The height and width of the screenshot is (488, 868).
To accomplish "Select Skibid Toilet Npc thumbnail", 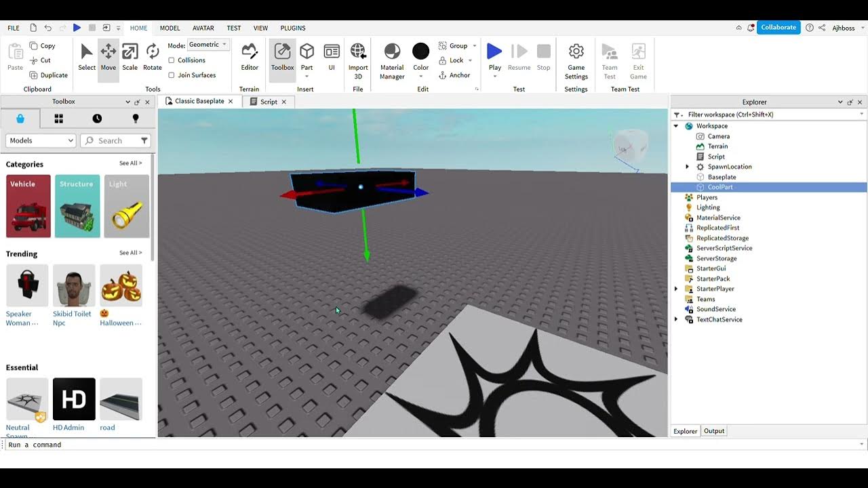I will pyautogui.click(x=74, y=285).
